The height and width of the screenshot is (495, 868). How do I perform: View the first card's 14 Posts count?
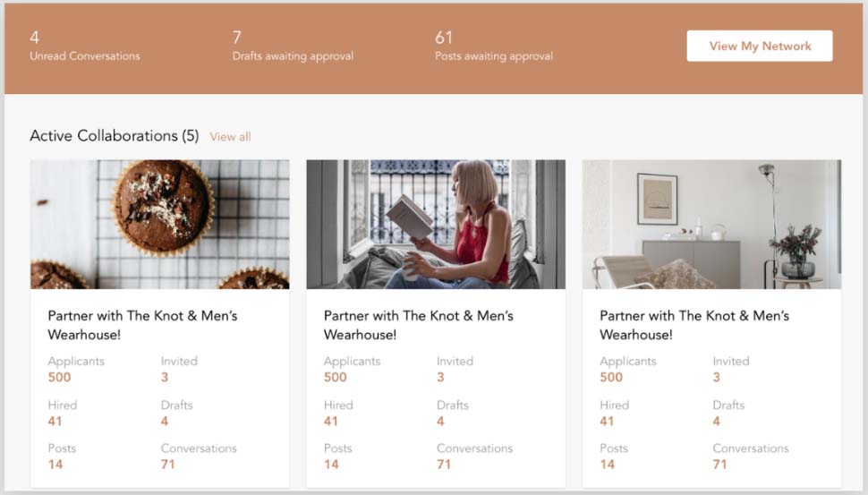[55, 465]
